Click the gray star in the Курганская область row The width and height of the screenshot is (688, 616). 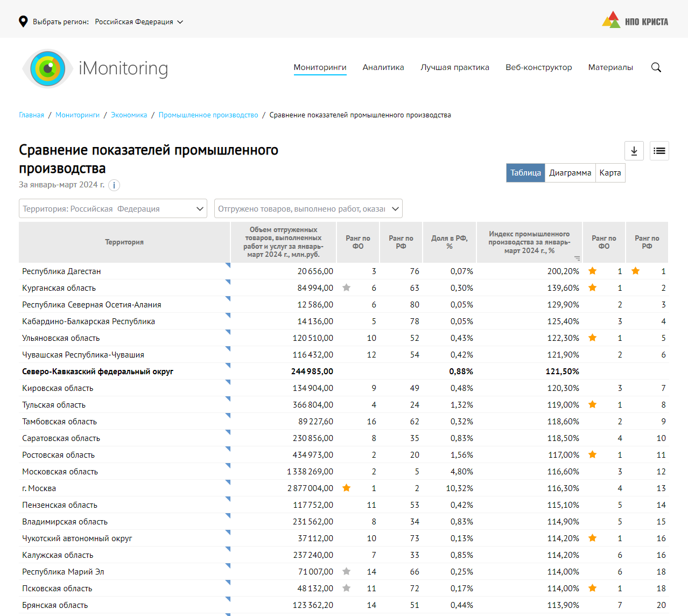point(347,288)
